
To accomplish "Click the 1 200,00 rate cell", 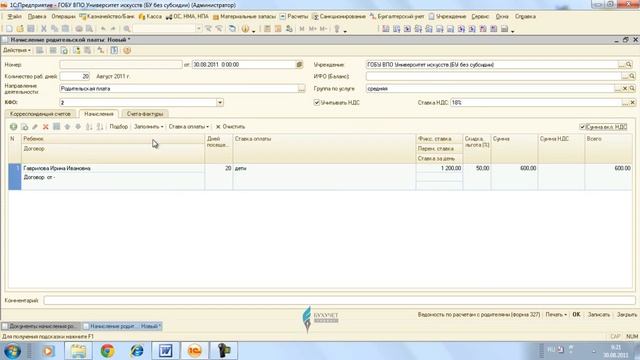I will 439,168.
